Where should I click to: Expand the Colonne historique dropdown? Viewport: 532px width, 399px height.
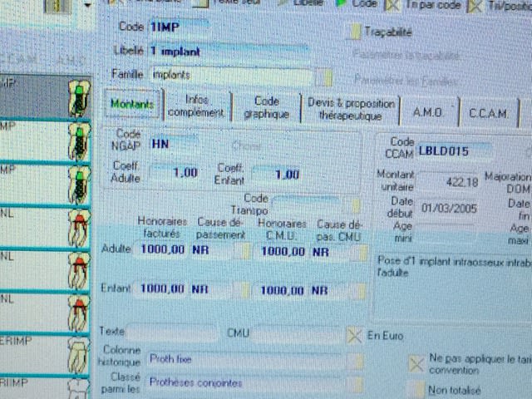356,359
